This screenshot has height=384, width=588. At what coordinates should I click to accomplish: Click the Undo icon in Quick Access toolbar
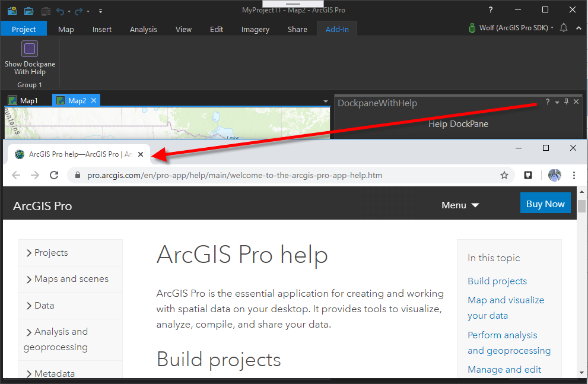click(x=60, y=10)
